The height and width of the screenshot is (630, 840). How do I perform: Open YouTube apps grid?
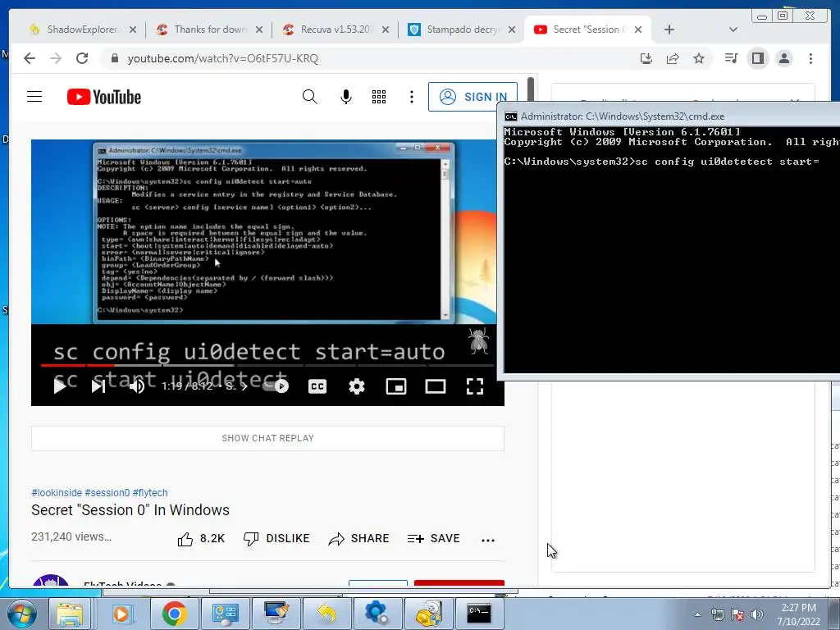[x=379, y=97]
